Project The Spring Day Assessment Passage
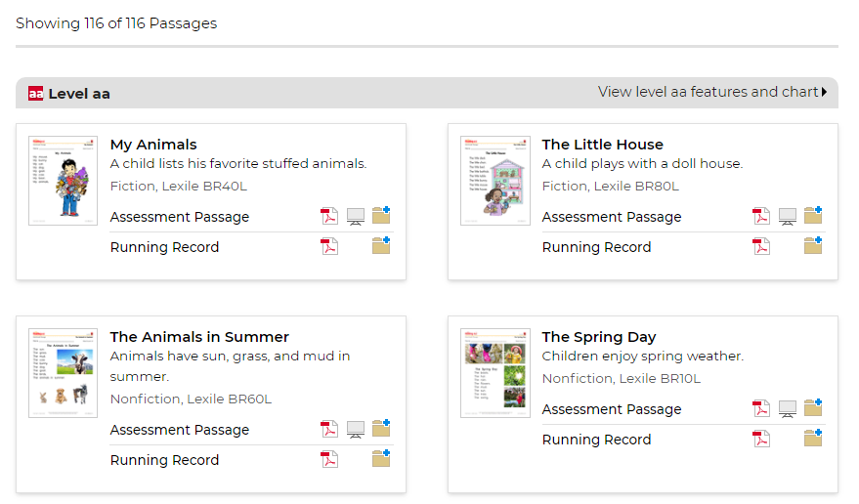Screen dimensions: 859x504 coord(788,409)
